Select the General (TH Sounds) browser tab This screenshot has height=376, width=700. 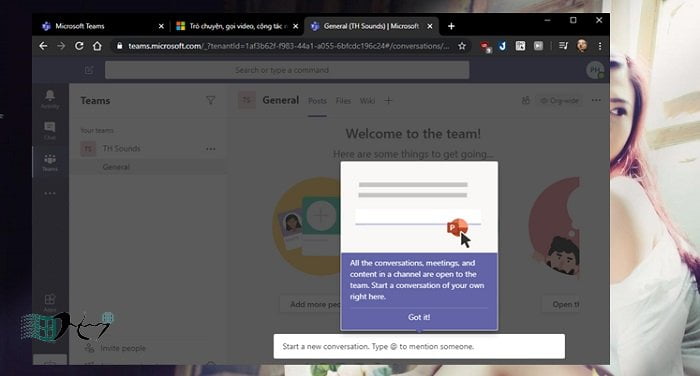[371, 26]
